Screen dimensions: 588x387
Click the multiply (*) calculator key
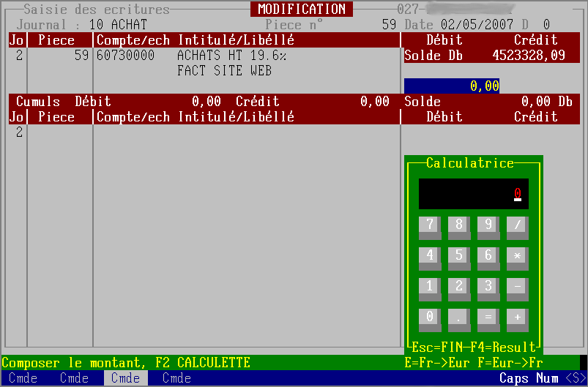click(517, 255)
